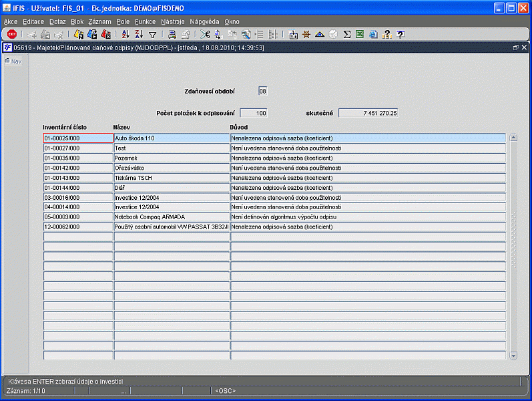The width and height of the screenshot is (532, 401).
Task: Click the table scrollbar down arrow
Action: 513,356
